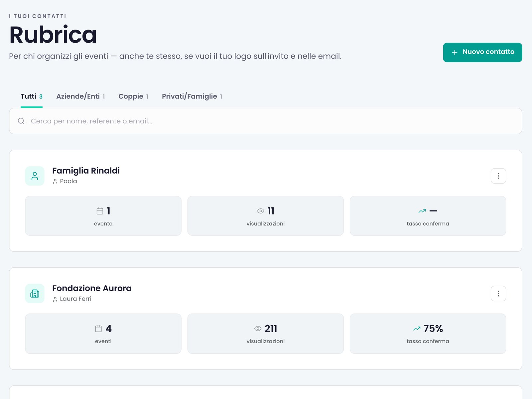Click trend icon beside 75%
The image size is (532, 399).
click(x=417, y=329)
